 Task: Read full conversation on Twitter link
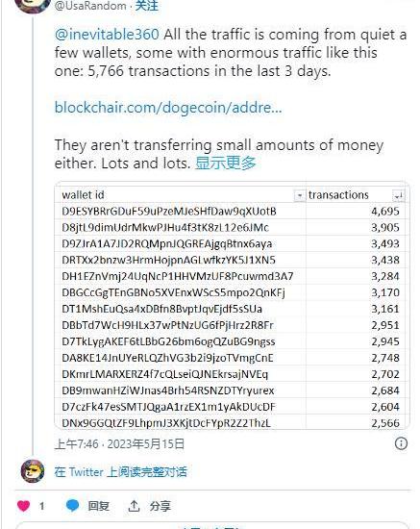coord(120,471)
